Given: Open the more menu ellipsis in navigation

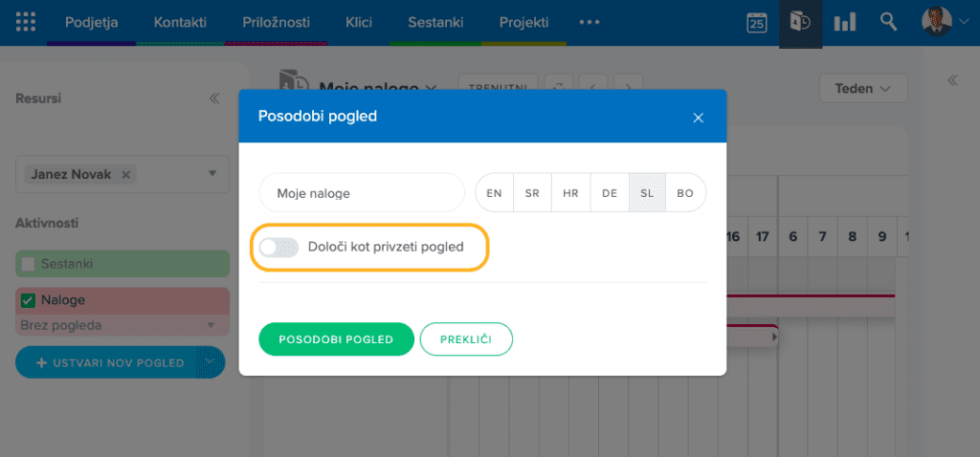Looking at the screenshot, I should pyautogui.click(x=590, y=22).
